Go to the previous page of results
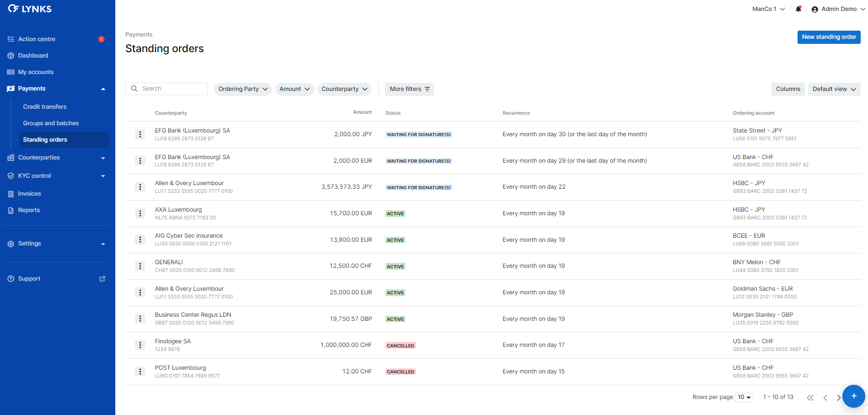Image resolution: width=868 pixels, height=415 pixels. [x=825, y=398]
